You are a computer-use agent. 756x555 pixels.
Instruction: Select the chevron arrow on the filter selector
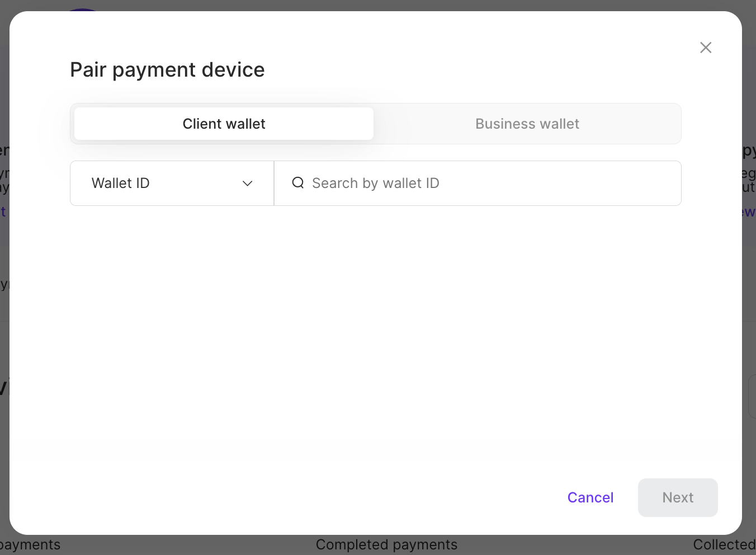coord(248,183)
